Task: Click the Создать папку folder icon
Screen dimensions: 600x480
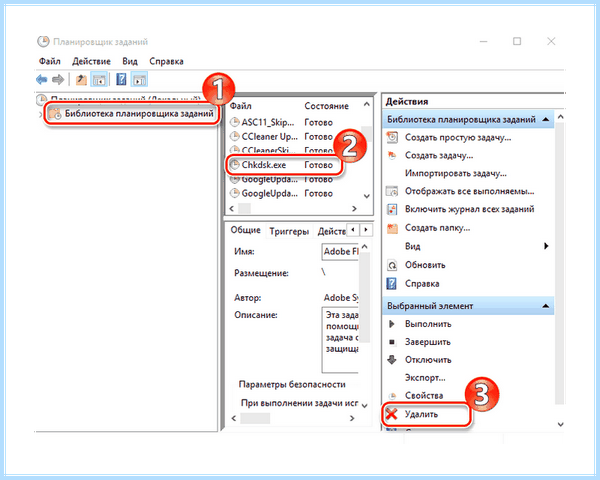Action: [392, 228]
